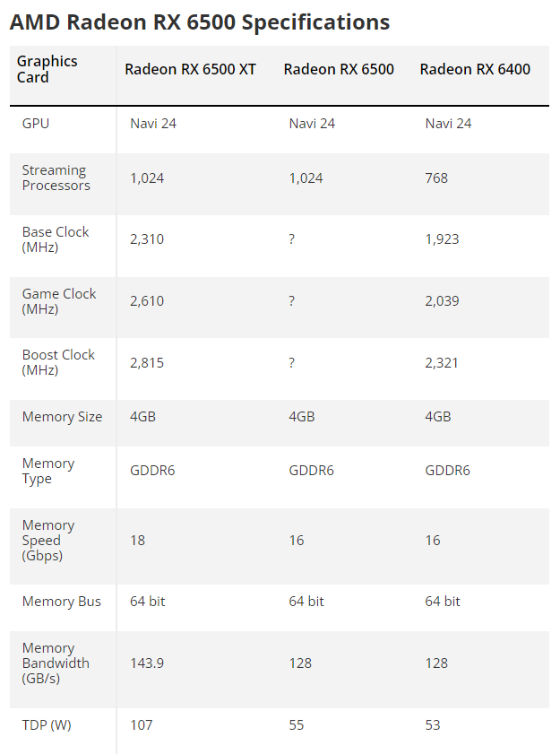This screenshot has height=754, width=560.
Task: Select the Graphics Card column header
Action: [x=47, y=69]
